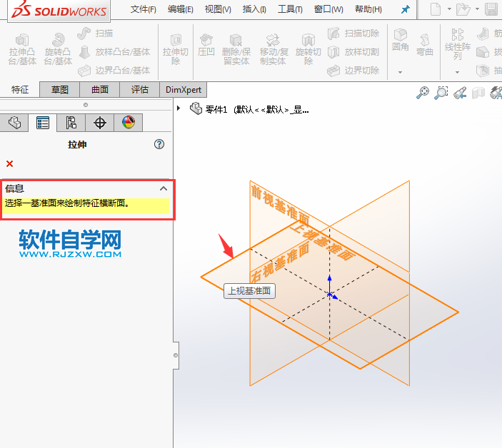The width and height of the screenshot is (502, 448).
Task: Click the Linear Pattern (线性阵列) icon
Action: click(458, 34)
